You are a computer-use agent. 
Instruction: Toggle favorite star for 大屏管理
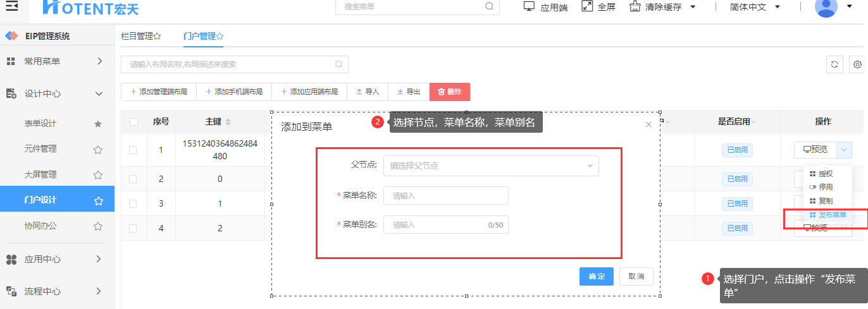click(x=98, y=175)
